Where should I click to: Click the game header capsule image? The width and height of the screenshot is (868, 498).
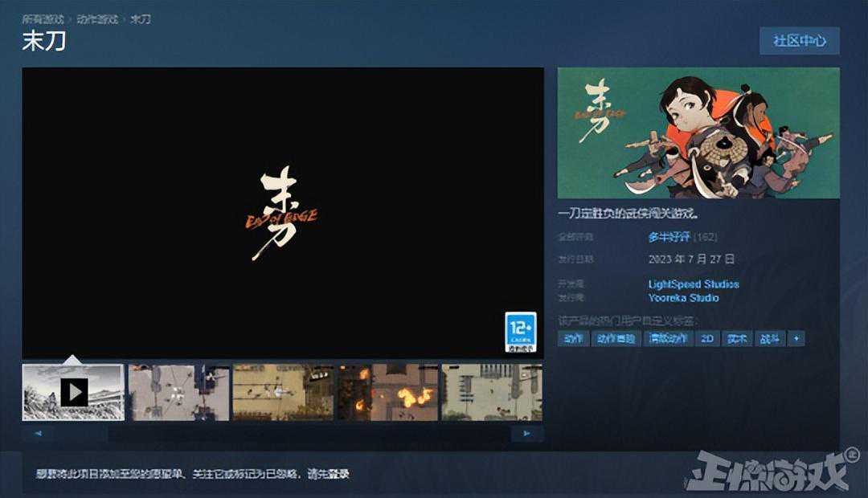(x=698, y=133)
